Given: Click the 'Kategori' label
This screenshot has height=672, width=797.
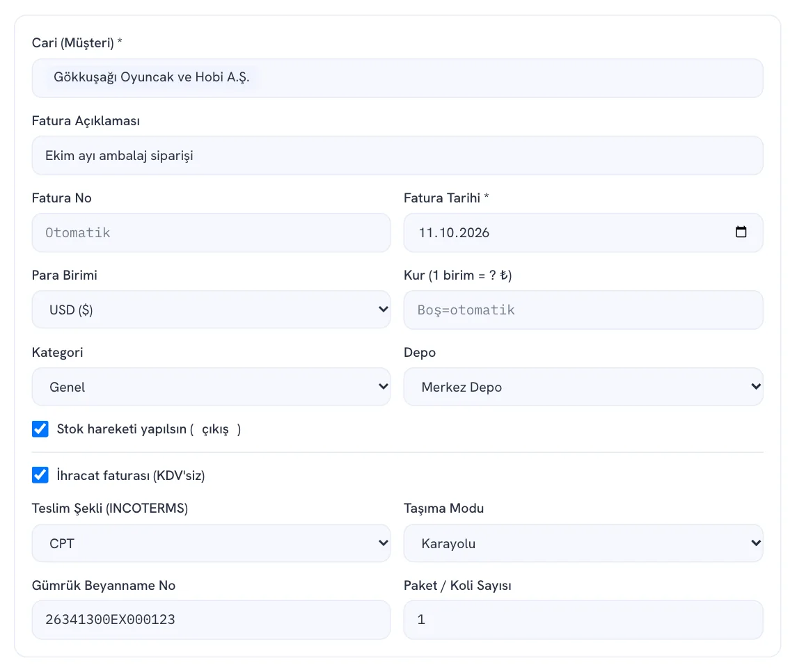Looking at the screenshot, I should pos(58,353).
